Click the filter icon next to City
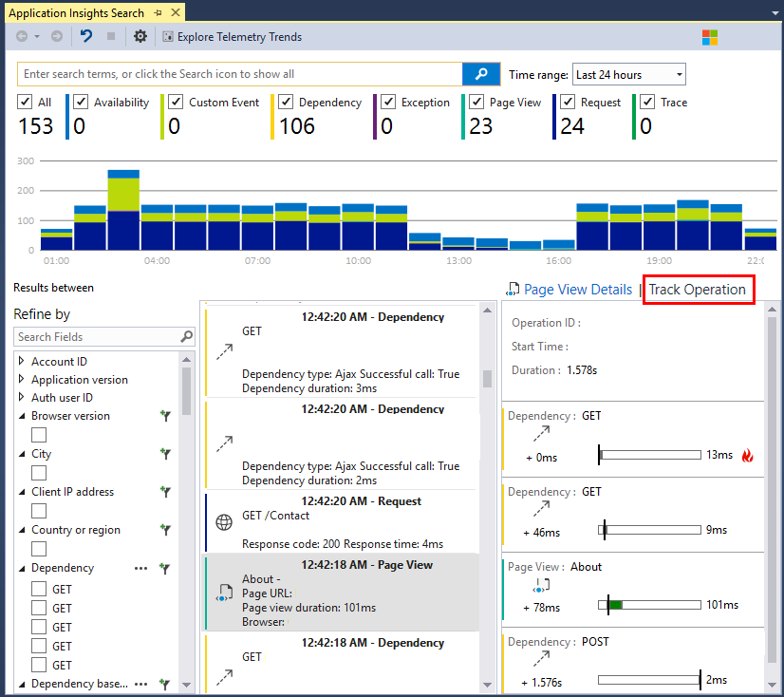Screen dimensions: 784x697 165,454
